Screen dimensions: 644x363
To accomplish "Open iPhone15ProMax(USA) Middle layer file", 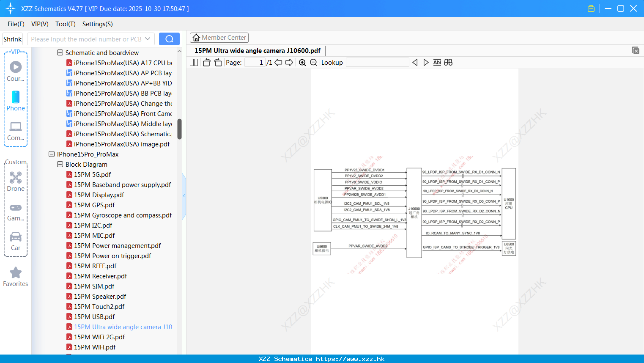I will (x=119, y=124).
